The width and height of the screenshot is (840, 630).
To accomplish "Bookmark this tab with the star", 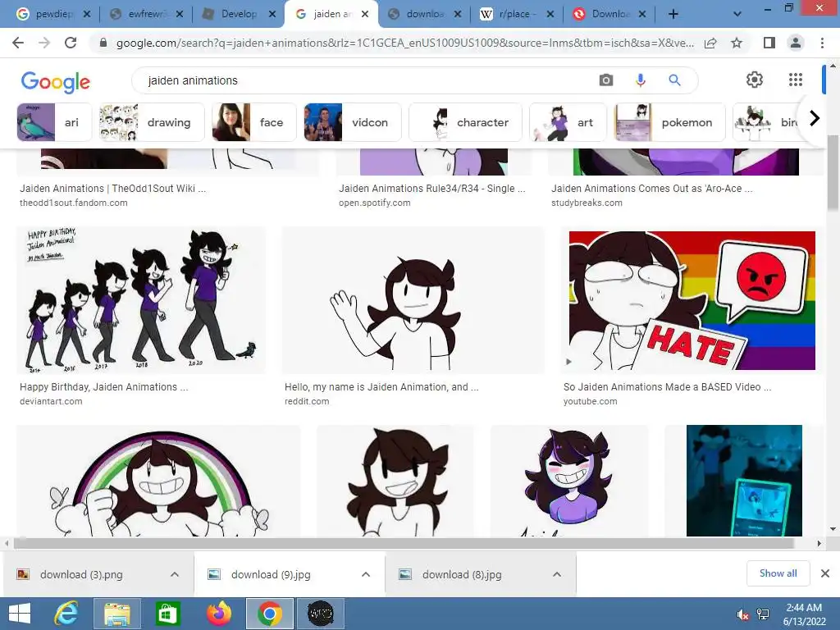I will click(x=737, y=43).
